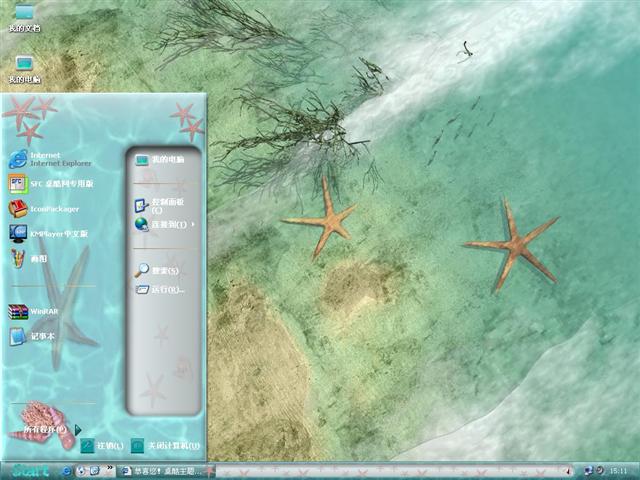Click the 15:11 taskbar clock

click(618, 471)
